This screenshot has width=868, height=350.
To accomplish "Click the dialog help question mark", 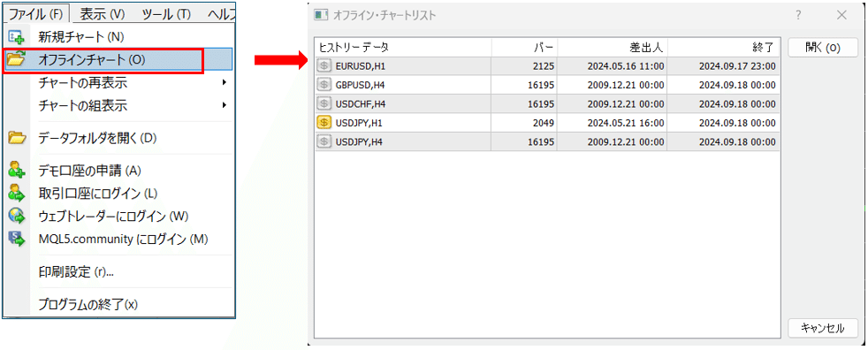I will pos(798,16).
